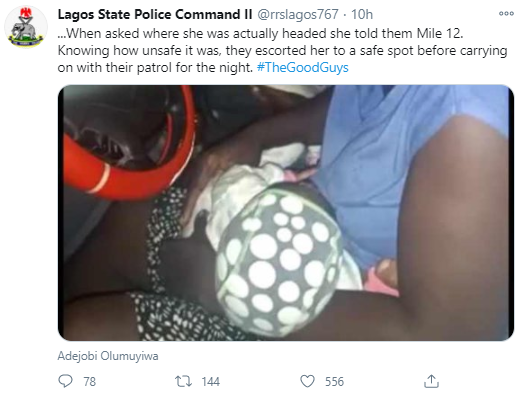This screenshot has width=522, height=397.
Task: Click the Adejobi Olumuyiwa caption
Action: click(108, 356)
